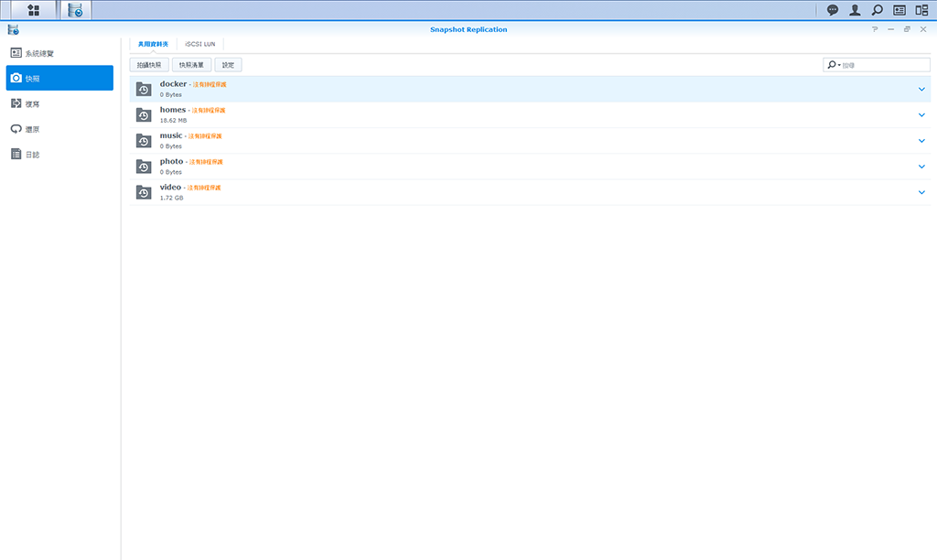Open the 還原 recovery sidebar item
Screen dimensions: 937x560
(59, 129)
